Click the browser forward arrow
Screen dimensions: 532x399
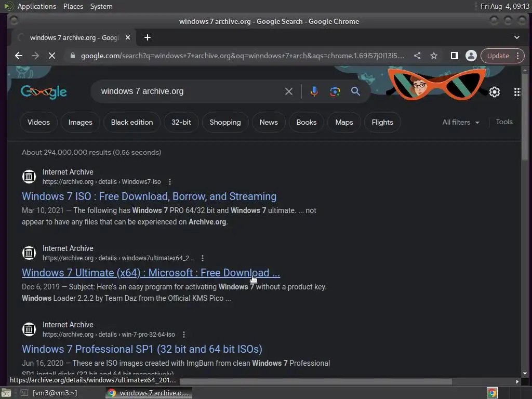pyautogui.click(x=35, y=56)
